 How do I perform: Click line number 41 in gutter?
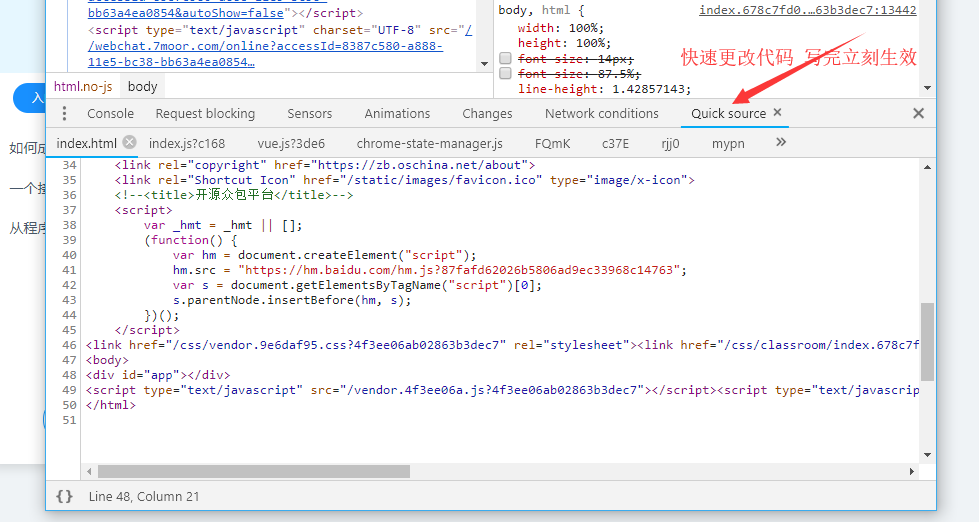(69, 270)
